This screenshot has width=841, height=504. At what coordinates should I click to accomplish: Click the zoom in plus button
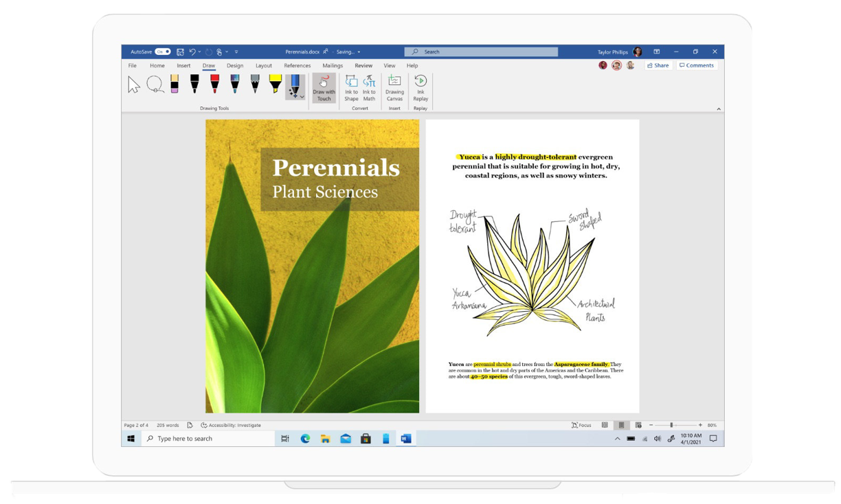pos(700,425)
